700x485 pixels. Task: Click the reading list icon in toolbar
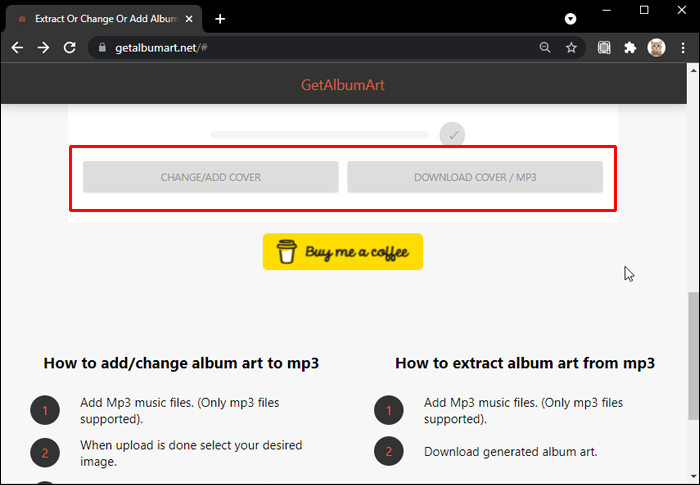point(604,47)
